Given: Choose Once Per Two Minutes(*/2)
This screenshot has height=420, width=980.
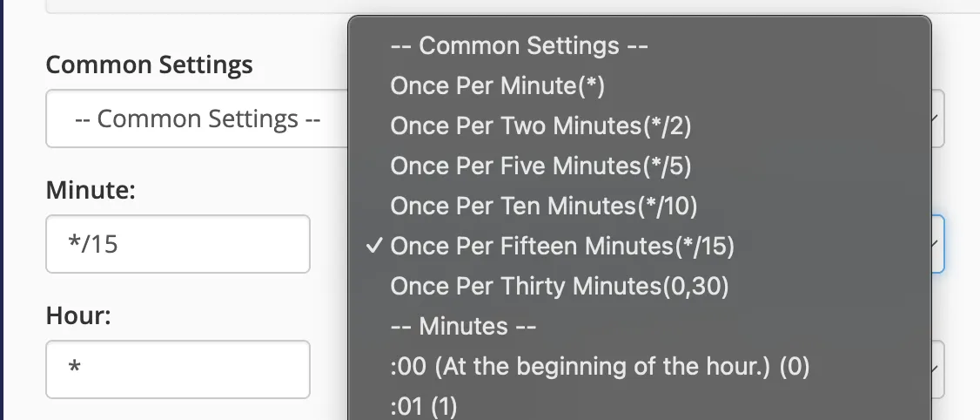Looking at the screenshot, I should [540, 125].
